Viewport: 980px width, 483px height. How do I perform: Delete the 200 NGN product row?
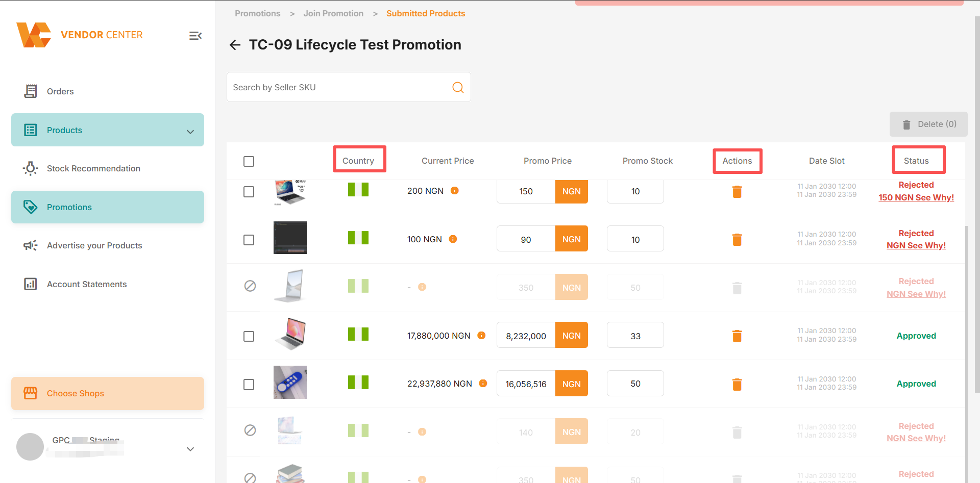(x=737, y=192)
